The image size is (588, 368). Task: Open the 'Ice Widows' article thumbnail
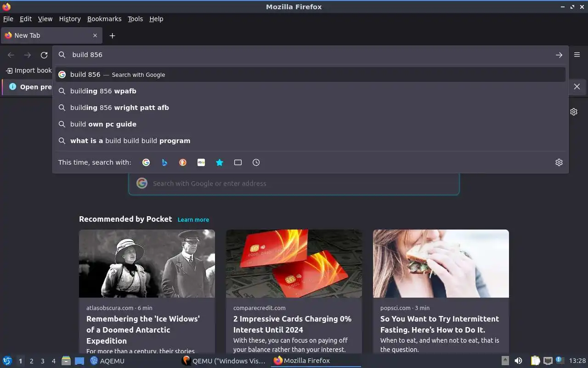click(147, 264)
